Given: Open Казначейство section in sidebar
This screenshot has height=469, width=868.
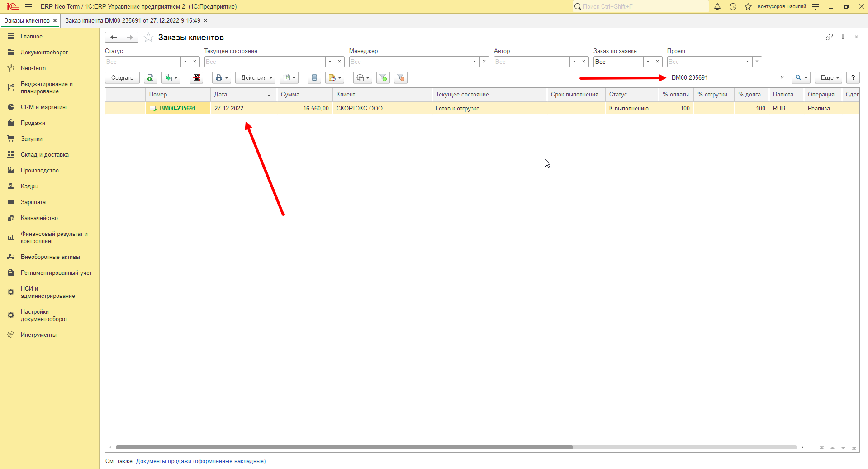Looking at the screenshot, I should (x=39, y=218).
